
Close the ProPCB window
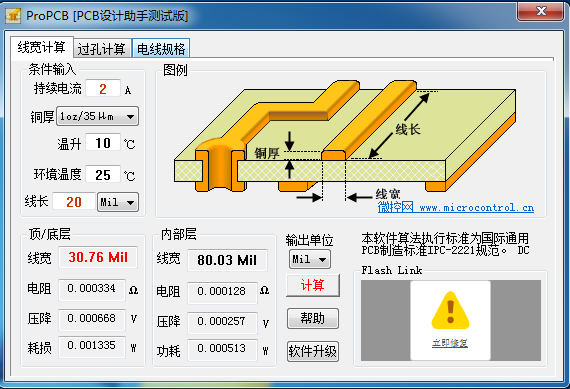coord(541,11)
